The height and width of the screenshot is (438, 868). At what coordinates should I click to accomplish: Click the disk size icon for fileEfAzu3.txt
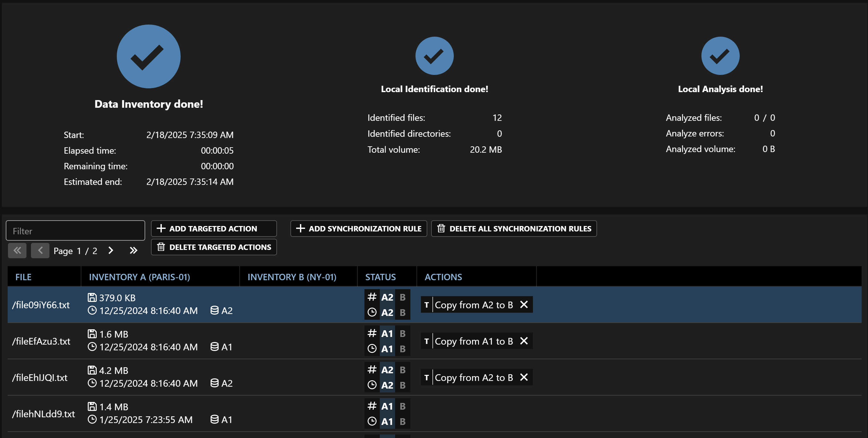[92, 334]
